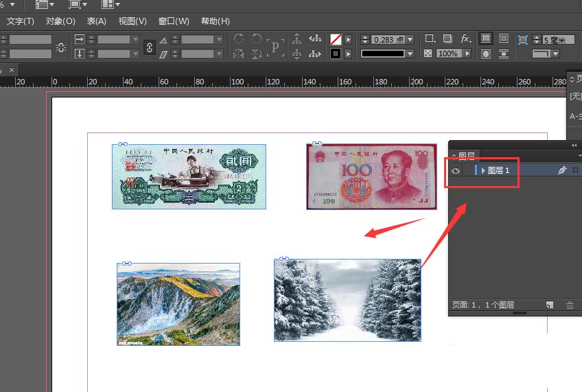Toggle the constrain scaling proportions chain
The height and width of the screenshot is (392, 582).
[x=149, y=47]
